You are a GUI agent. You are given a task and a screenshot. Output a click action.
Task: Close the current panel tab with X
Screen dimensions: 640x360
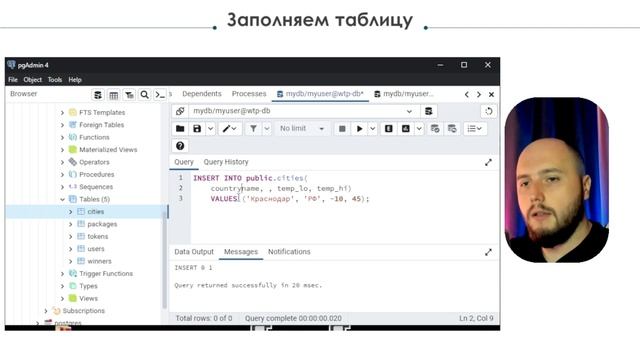pos(491,94)
